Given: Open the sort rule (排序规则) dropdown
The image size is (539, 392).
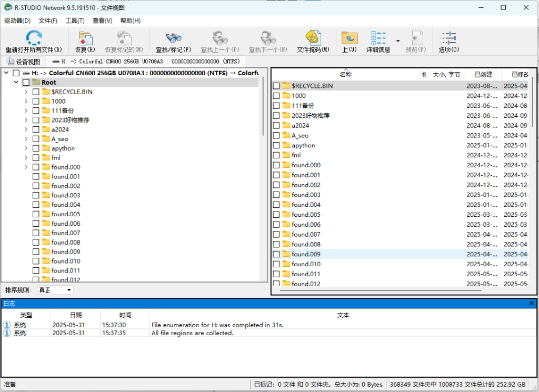Looking at the screenshot, I should click(55, 290).
